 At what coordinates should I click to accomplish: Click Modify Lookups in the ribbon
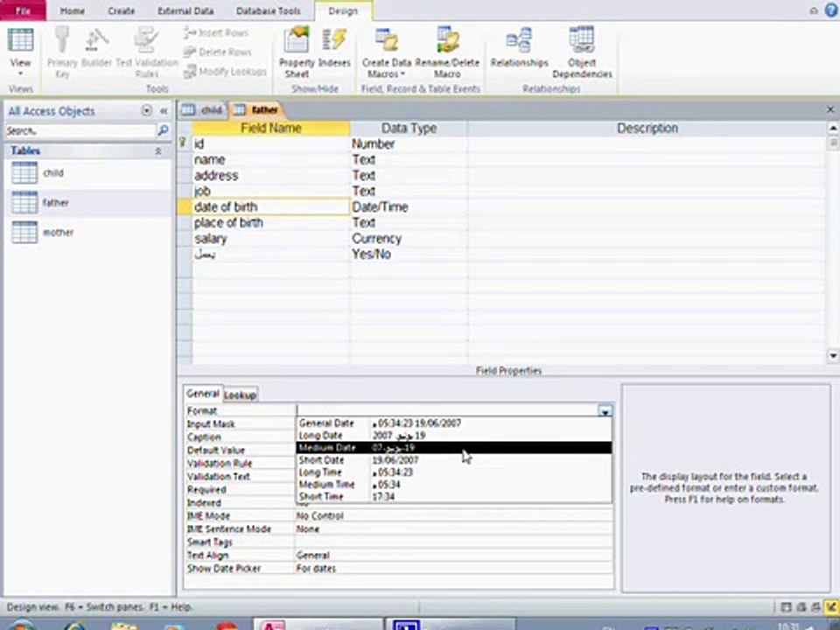[225, 71]
